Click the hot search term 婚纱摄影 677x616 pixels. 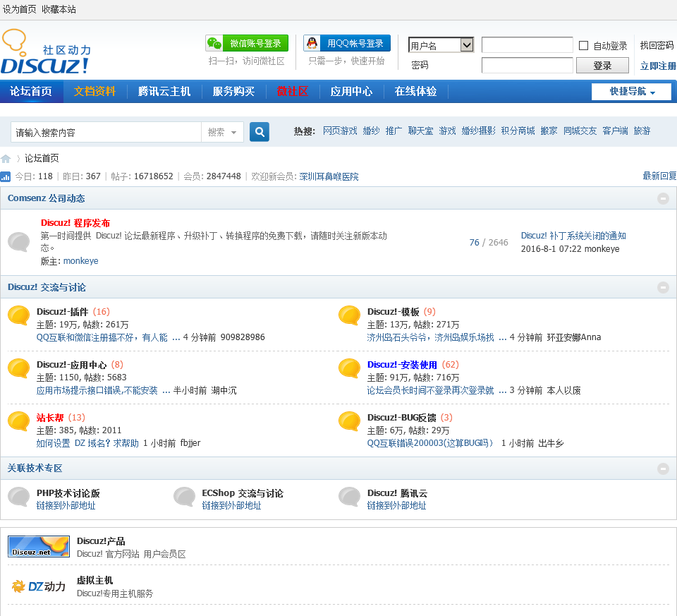click(478, 131)
